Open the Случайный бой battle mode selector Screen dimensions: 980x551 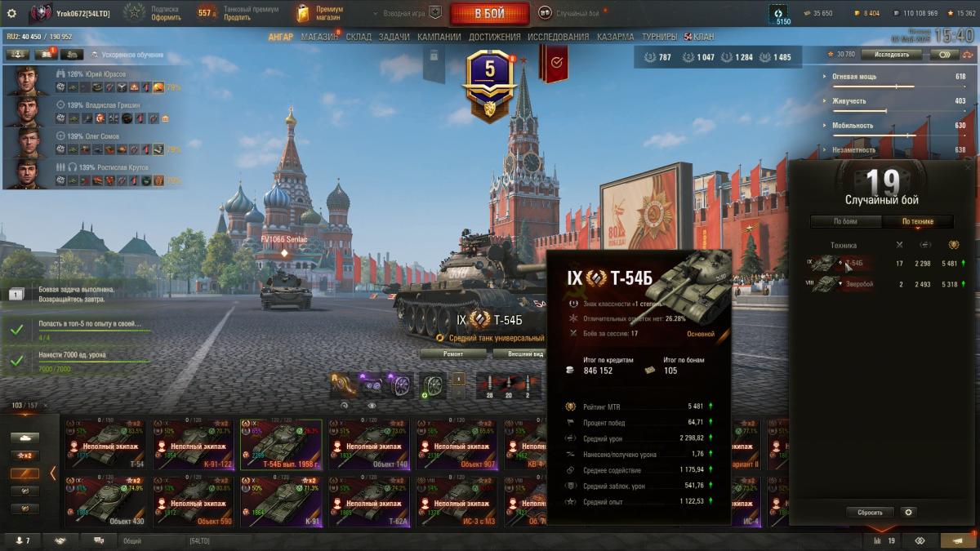570,13
